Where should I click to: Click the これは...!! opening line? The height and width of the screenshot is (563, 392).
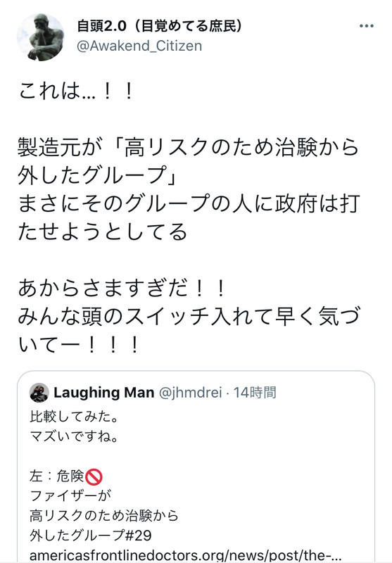pyautogui.click(x=76, y=91)
